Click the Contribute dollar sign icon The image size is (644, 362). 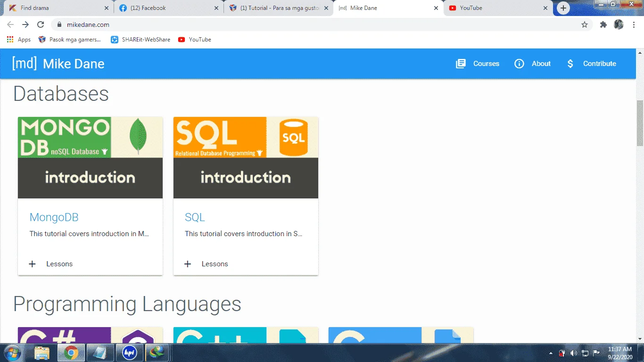pos(570,64)
